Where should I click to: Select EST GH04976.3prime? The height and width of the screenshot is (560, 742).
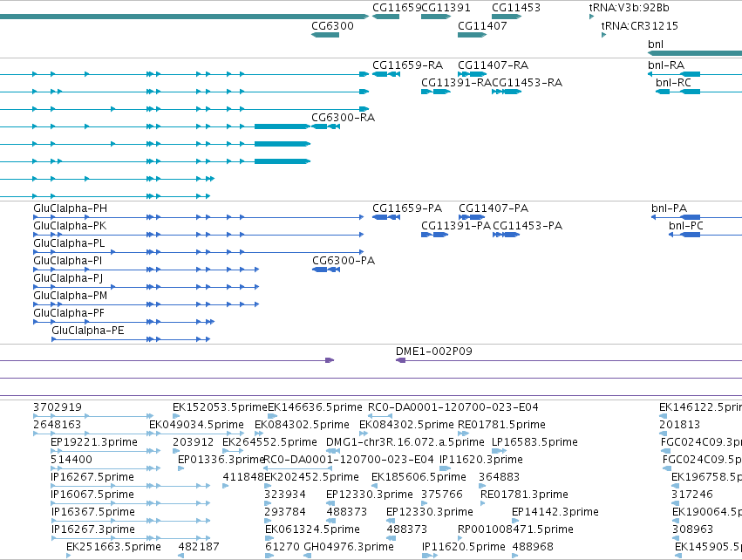(349, 547)
